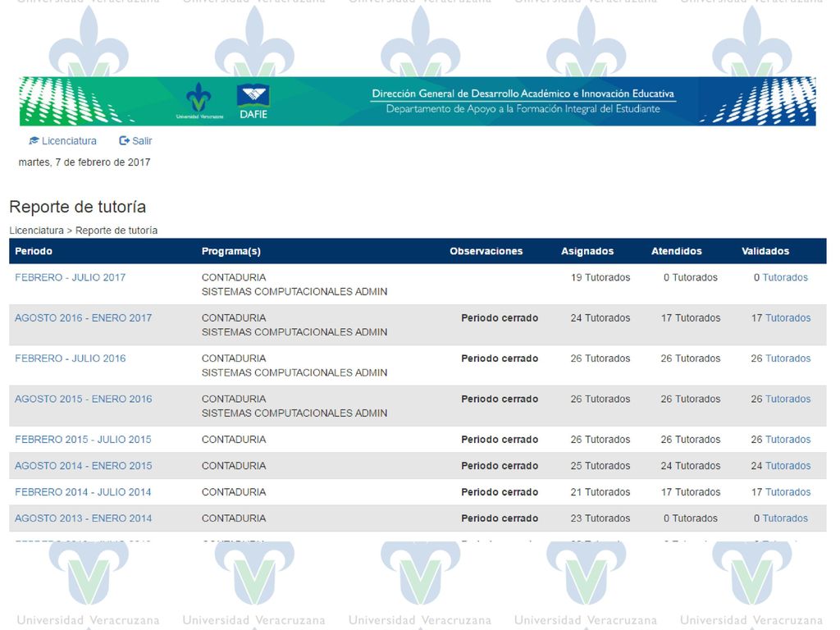The width and height of the screenshot is (840, 630).
Task: Open validated Tutorados link for FEBRERO 2014 - JULIO 2014
Action: click(787, 492)
